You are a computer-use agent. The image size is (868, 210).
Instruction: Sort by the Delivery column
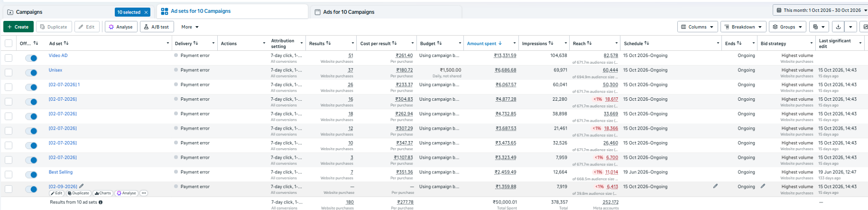195,43
